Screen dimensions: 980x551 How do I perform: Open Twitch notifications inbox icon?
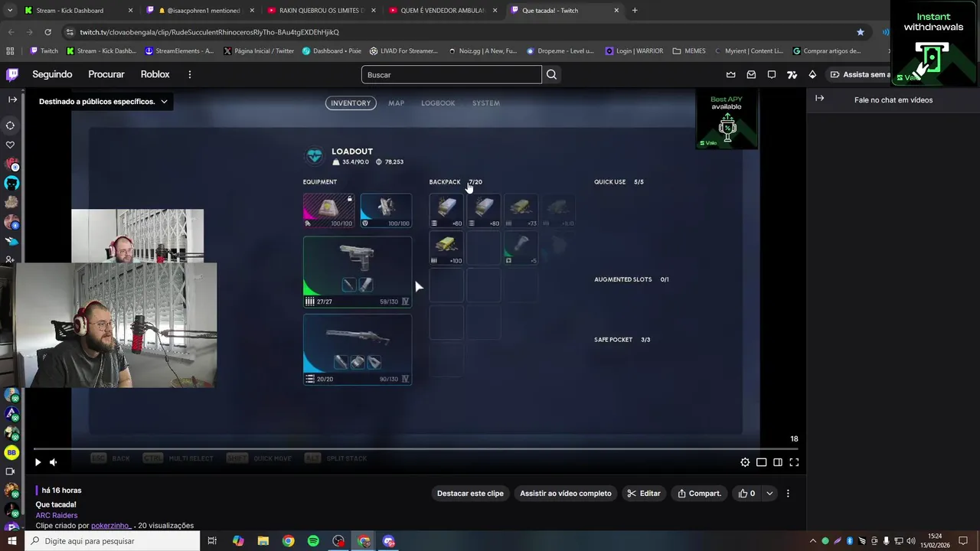751,74
